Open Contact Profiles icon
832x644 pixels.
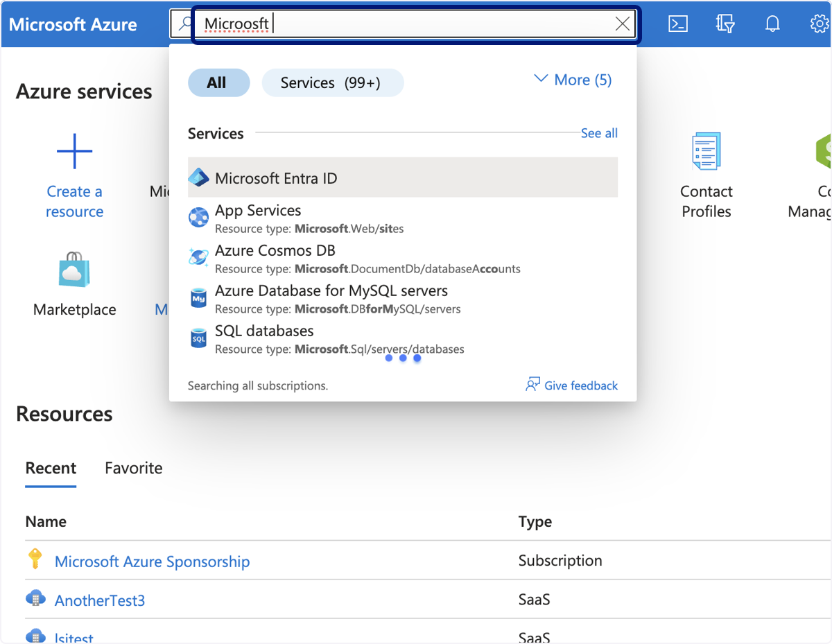click(706, 151)
